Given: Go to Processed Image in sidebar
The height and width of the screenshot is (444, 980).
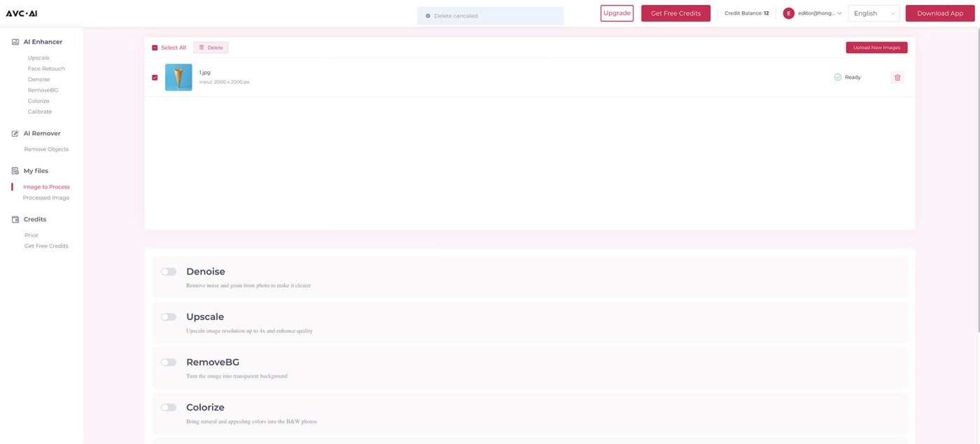Looking at the screenshot, I should coord(46,197).
